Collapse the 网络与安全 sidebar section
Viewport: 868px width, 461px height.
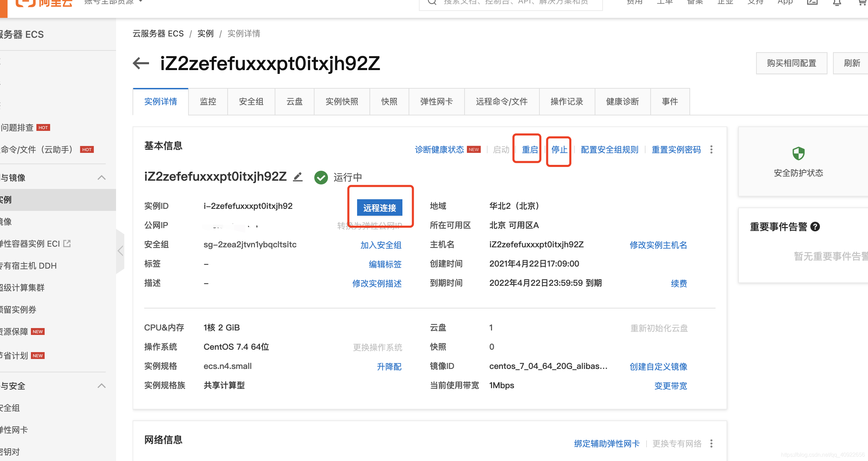[x=101, y=386]
